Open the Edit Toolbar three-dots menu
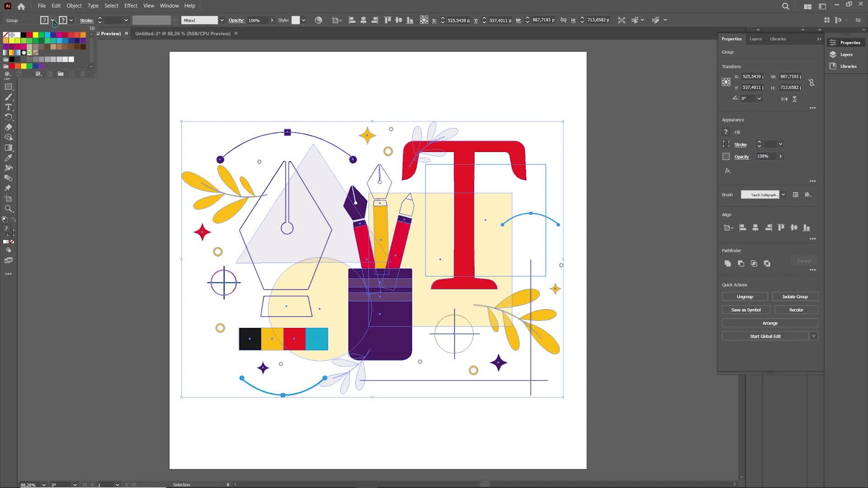Screen dimensions: 868x488 [x=8, y=274]
